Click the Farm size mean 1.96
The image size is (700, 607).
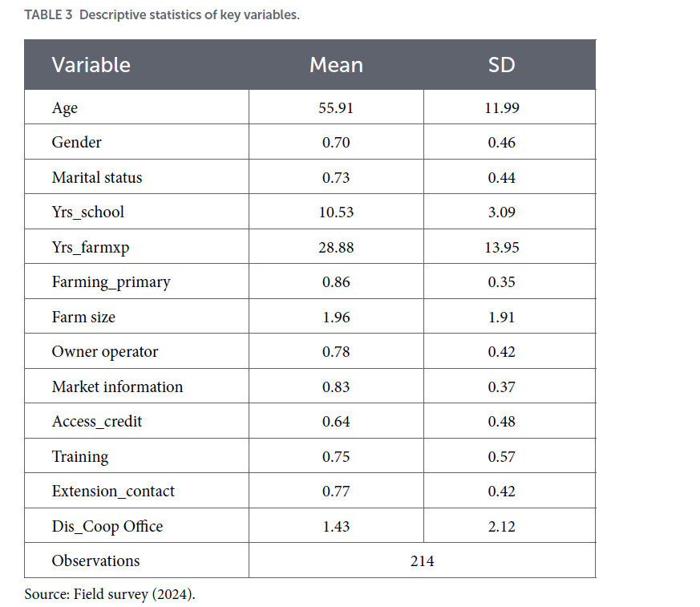(x=336, y=318)
